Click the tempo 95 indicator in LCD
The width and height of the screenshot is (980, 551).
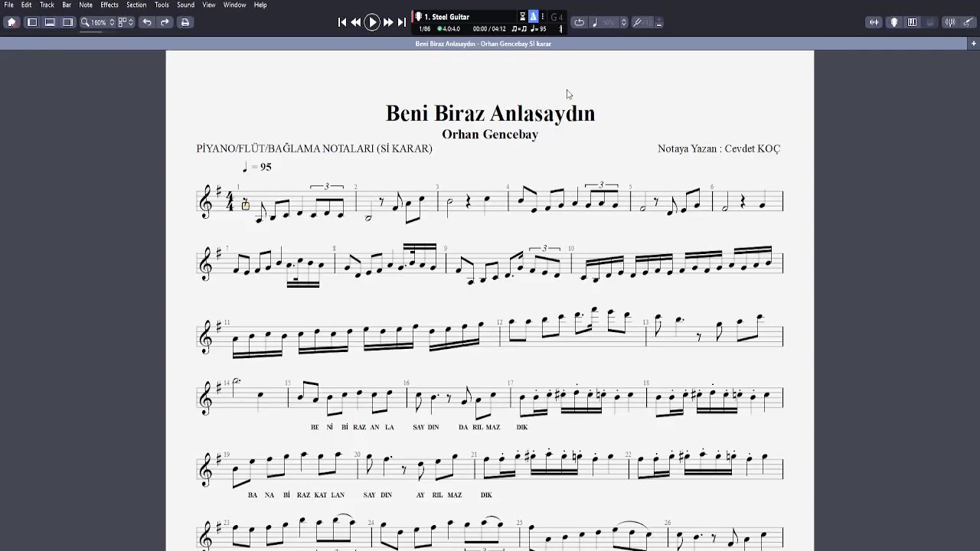coord(538,29)
